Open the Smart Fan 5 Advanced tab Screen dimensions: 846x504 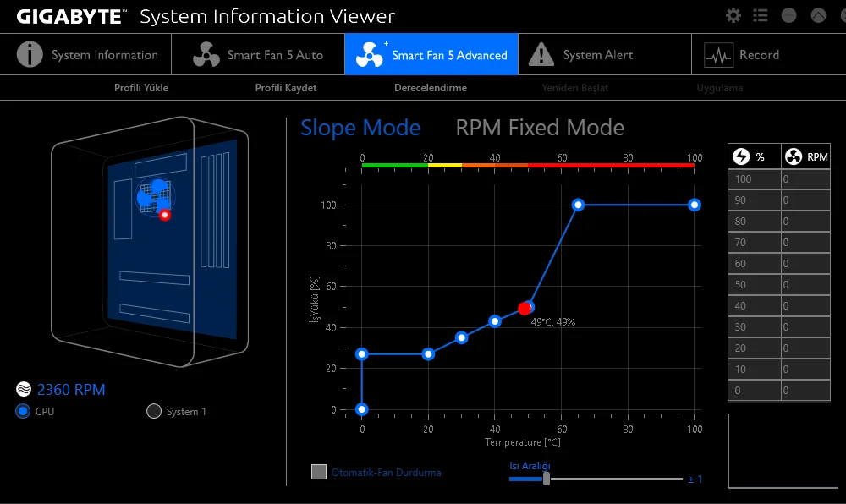coord(431,54)
